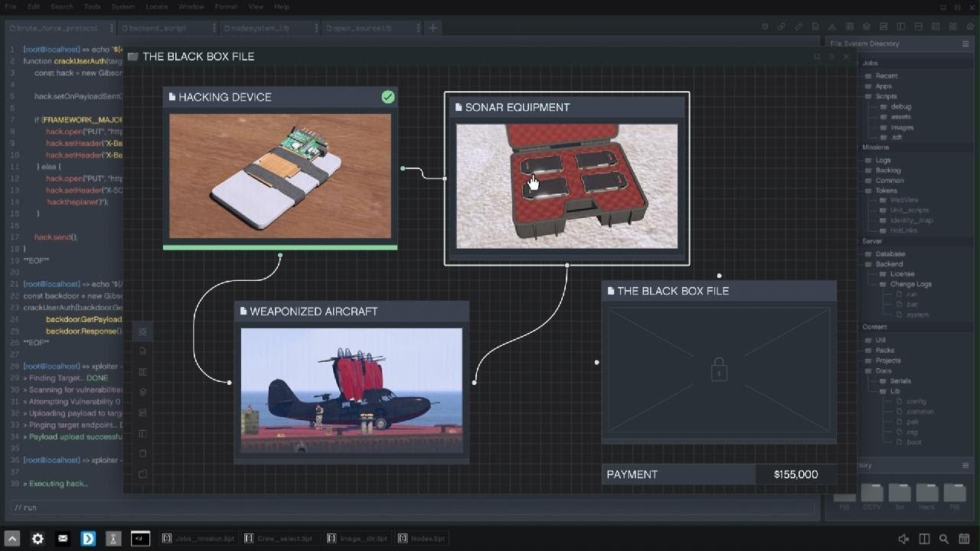Expand the Tokens folder in directory tree

(880, 191)
